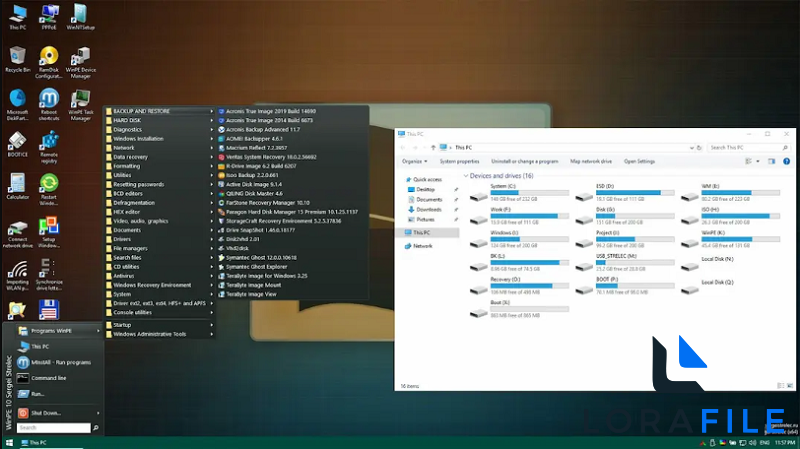The image size is (800, 449).
Task: Open Microsoft DiskPart desktop icon
Action: [x=18, y=105]
